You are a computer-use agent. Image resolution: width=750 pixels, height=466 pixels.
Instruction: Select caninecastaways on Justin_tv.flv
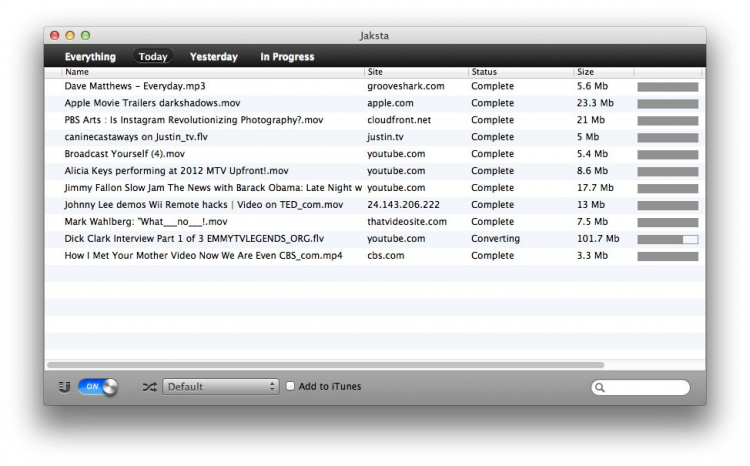(136, 137)
